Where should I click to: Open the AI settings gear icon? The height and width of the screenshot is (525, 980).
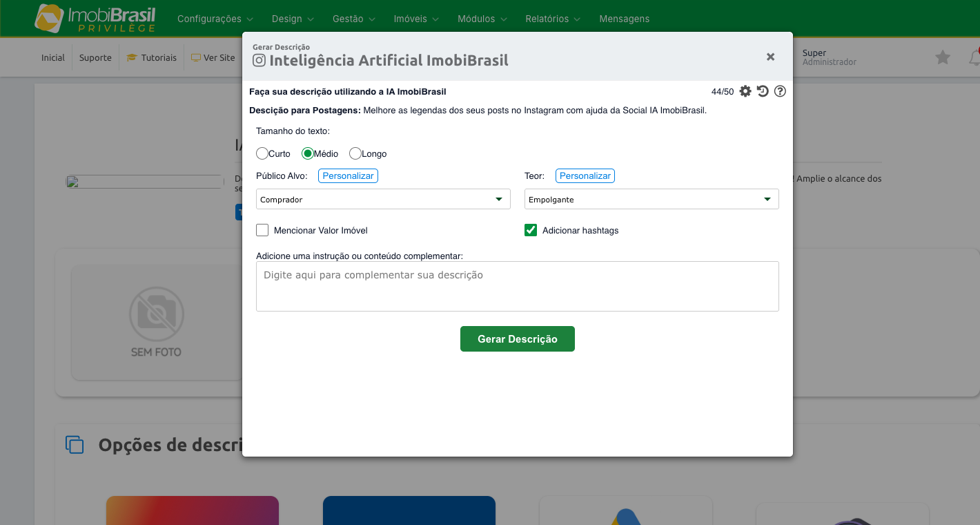[x=745, y=91]
